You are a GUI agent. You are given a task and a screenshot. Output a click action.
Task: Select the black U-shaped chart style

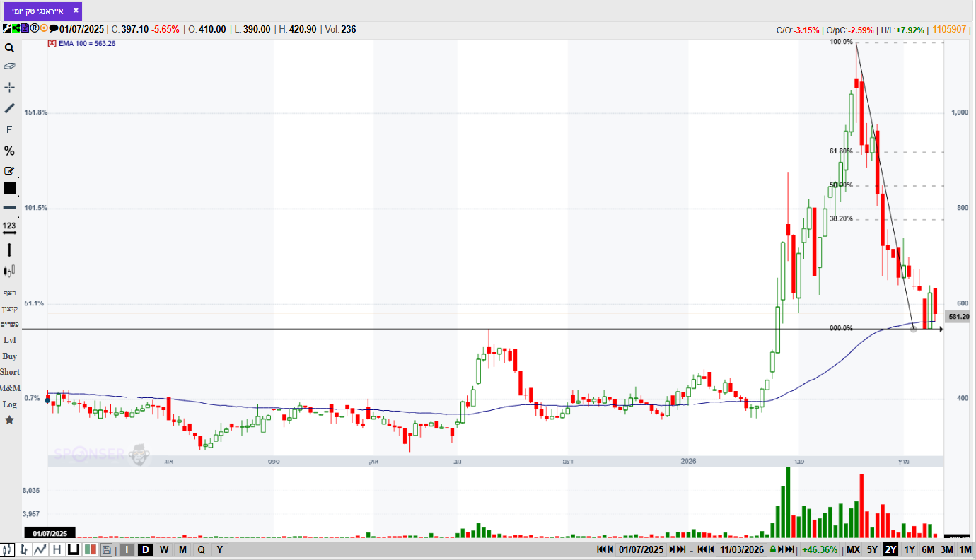pyautogui.click(x=74, y=549)
